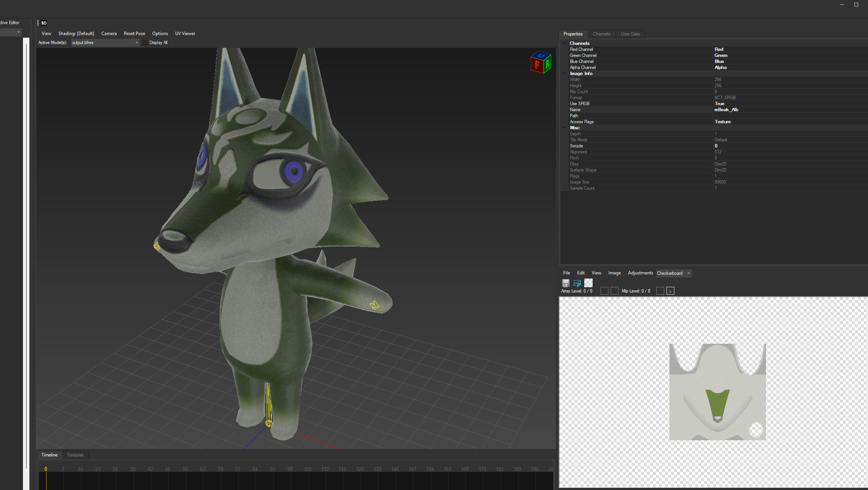Open the Edit Image tool icon
The width and height of the screenshot is (868, 490).
(577, 283)
